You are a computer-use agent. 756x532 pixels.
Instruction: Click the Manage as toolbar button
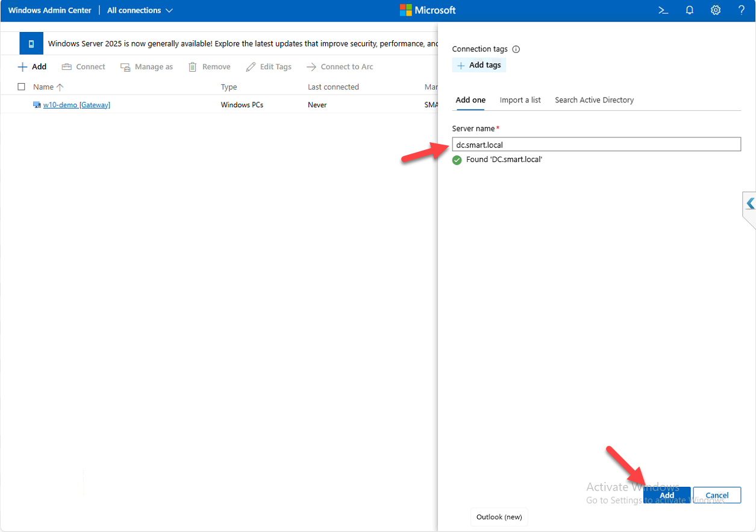[146, 67]
